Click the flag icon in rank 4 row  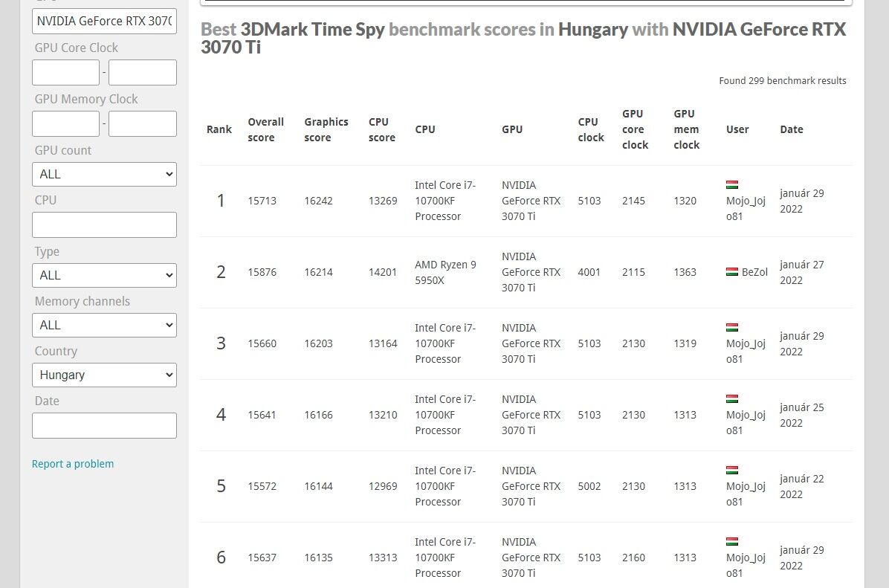point(732,399)
